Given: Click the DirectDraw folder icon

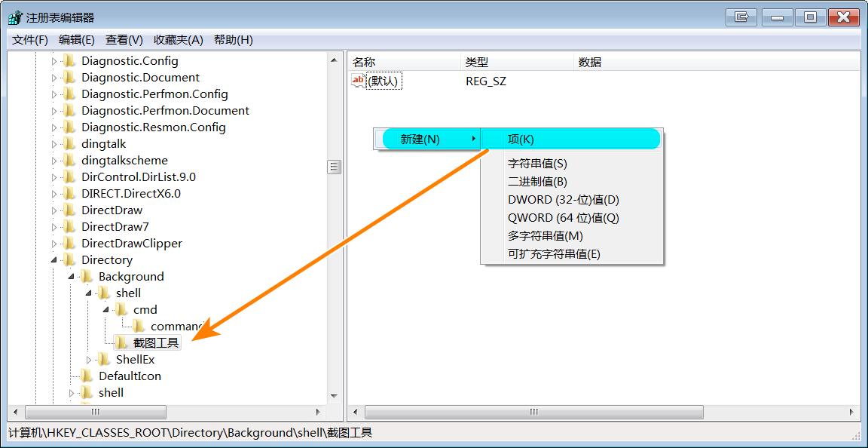Looking at the screenshot, I should [69, 210].
